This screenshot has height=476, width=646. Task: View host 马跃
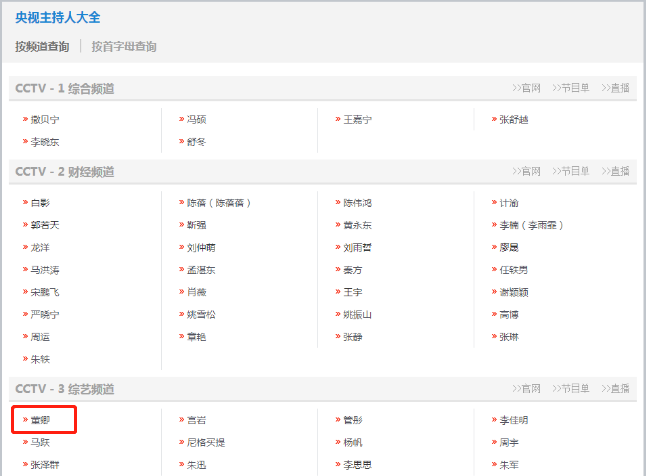pos(40,442)
